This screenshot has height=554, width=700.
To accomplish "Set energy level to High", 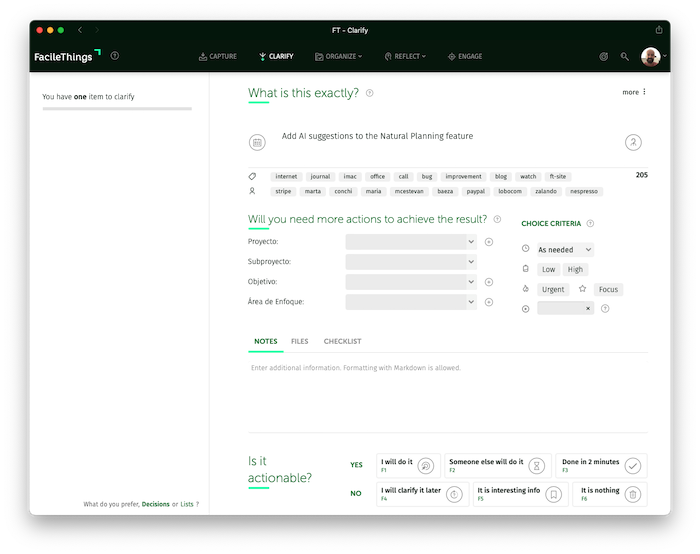I will [x=575, y=269].
